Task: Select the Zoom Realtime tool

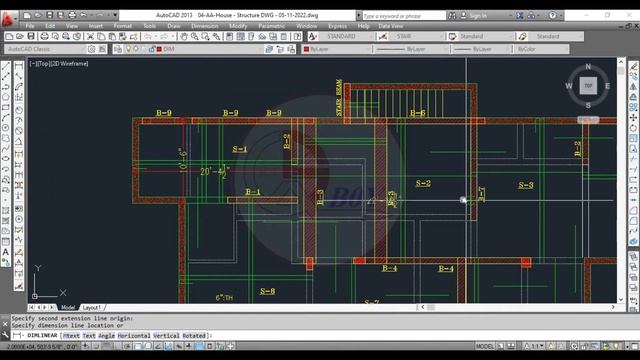Action: tap(195, 37)
